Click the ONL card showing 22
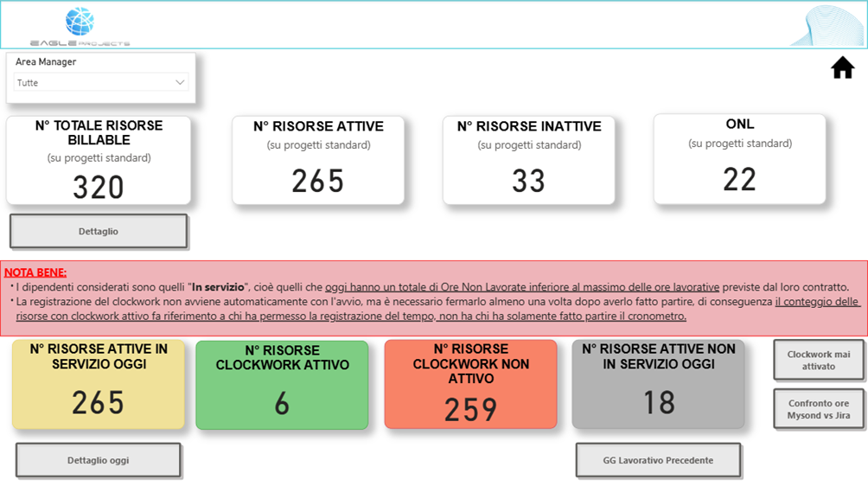 click(739, 159)
